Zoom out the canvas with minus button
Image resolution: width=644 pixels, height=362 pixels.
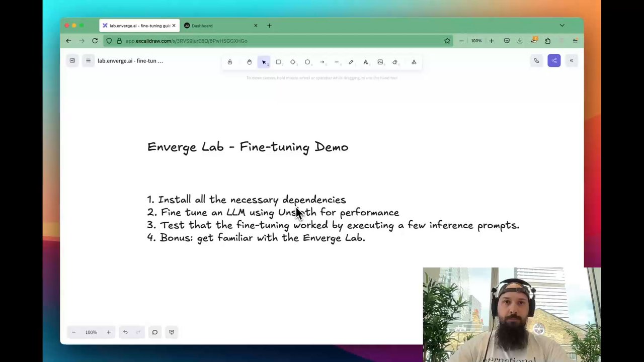coord(73,332)
